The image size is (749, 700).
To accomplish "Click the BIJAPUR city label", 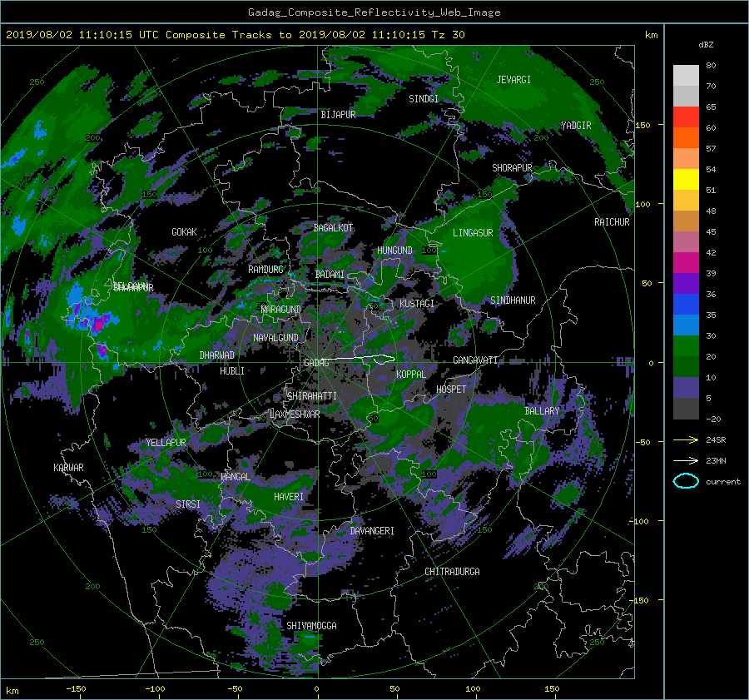I will coord(338,115).
